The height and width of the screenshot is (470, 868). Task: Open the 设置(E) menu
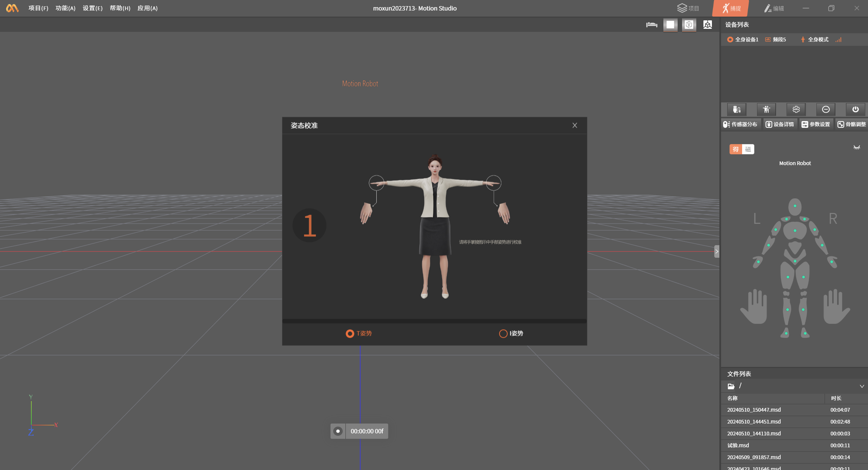point(93,8)
